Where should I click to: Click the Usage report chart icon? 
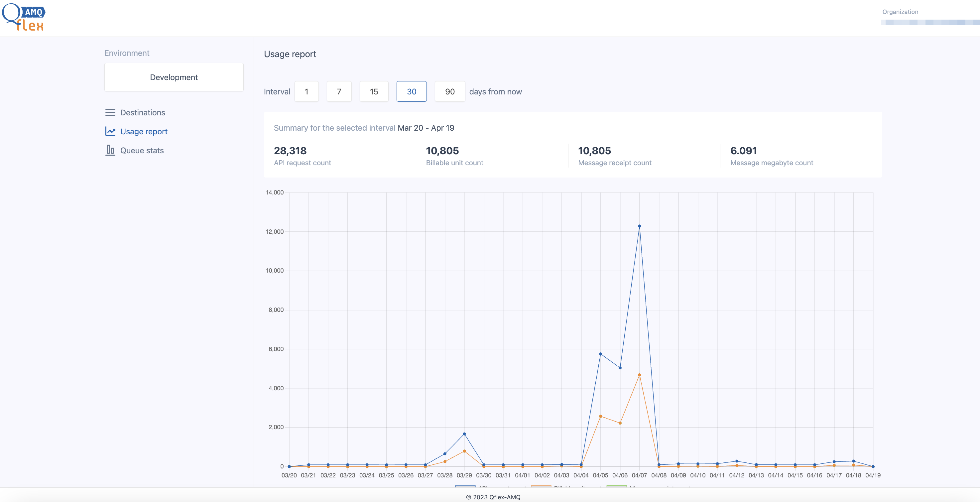[x=110, y=131]
